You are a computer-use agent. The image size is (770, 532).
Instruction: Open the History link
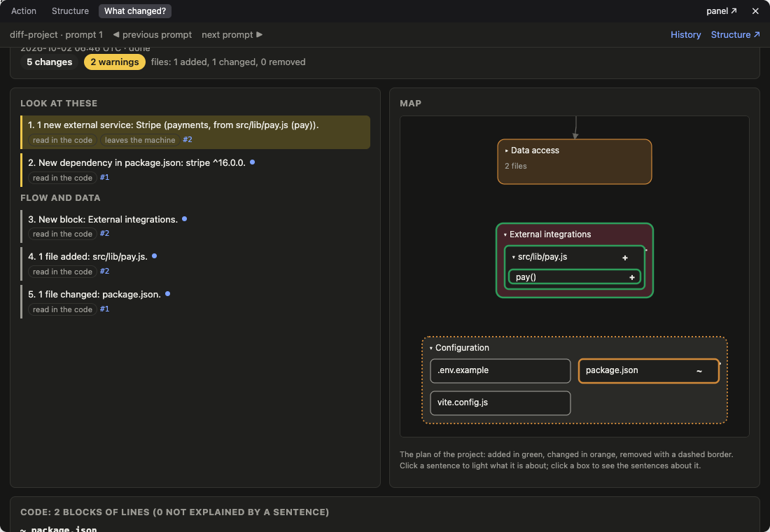point(685,34)
